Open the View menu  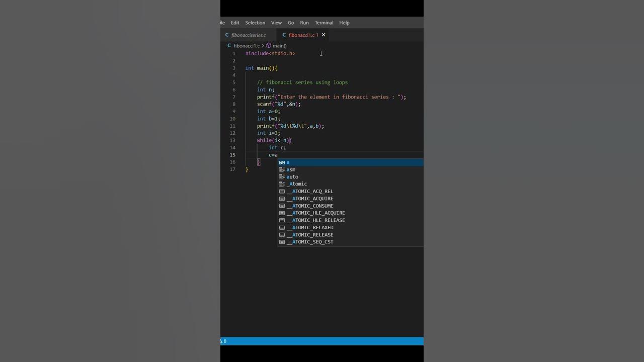tap(276, 23)
